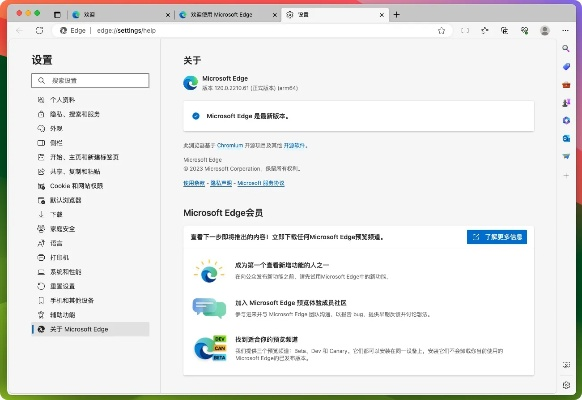The image size is (582, 400).
Task: Click the 'Microsoft Edge会员' heading
Action: tap(223, 213)
